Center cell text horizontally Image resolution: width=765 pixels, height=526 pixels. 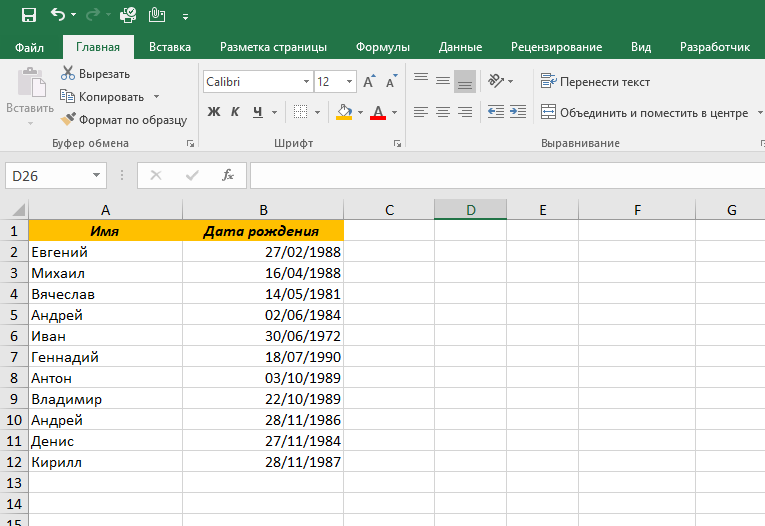pyautogui.click(x=443, y=112)
